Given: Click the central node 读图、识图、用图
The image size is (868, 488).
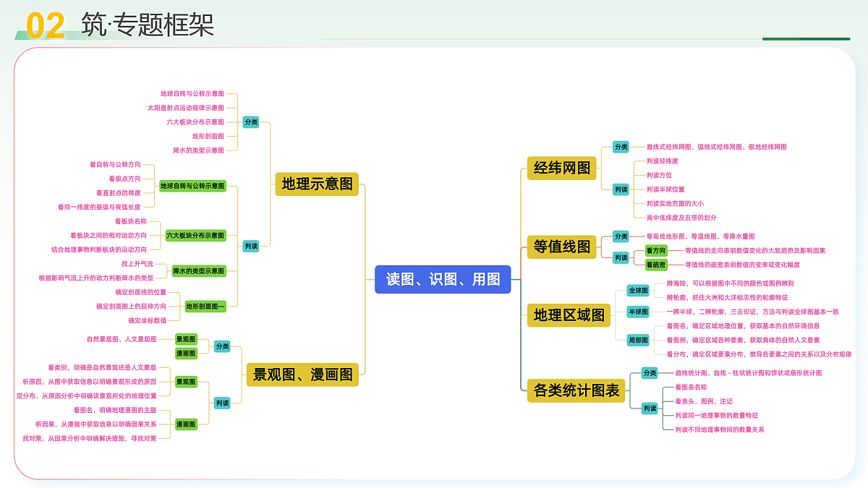Looking at the screenshot, I should click(x=443, y=279).
